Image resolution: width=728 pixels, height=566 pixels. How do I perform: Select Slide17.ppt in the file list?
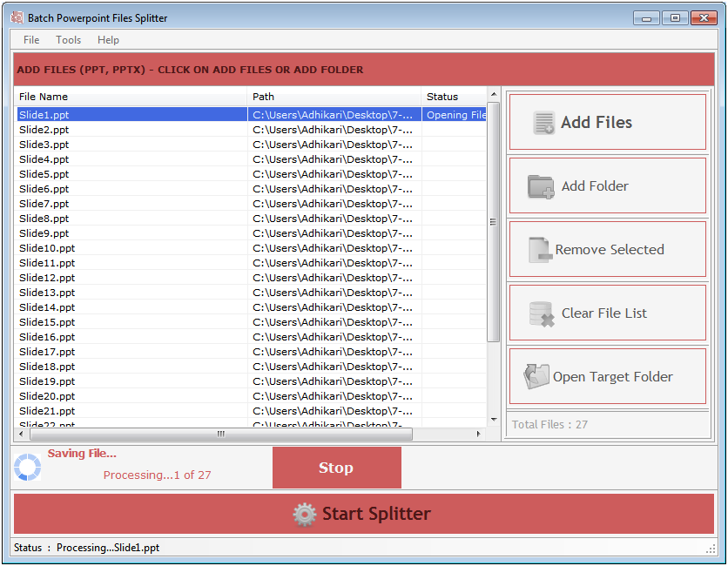pyautogui.click(x=47, y=353)
